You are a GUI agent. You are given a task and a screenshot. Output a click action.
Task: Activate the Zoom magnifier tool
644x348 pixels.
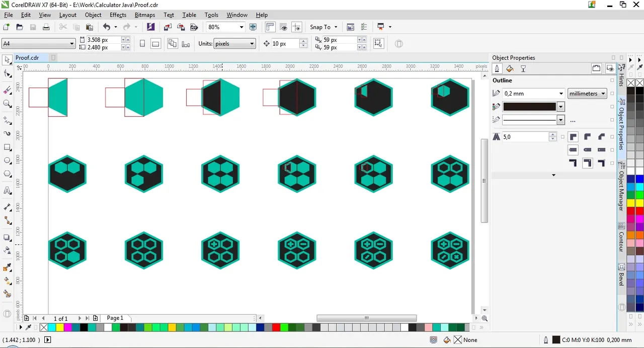point(7,104)
